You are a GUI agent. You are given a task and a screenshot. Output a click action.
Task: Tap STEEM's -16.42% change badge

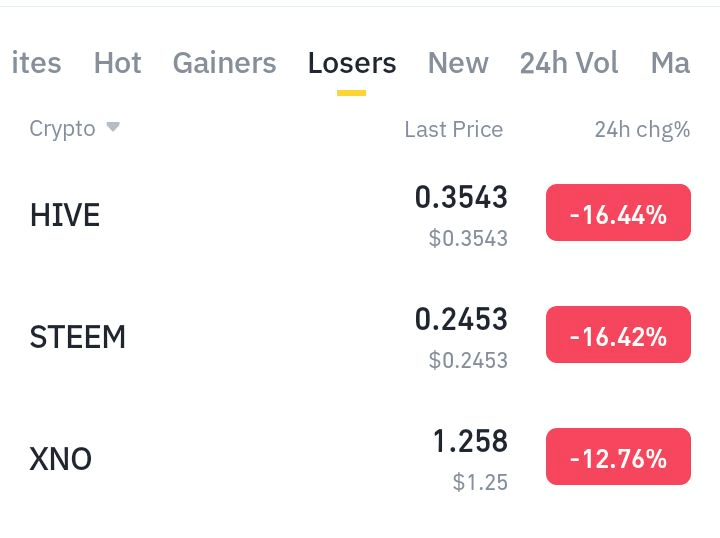coord(618,335)
